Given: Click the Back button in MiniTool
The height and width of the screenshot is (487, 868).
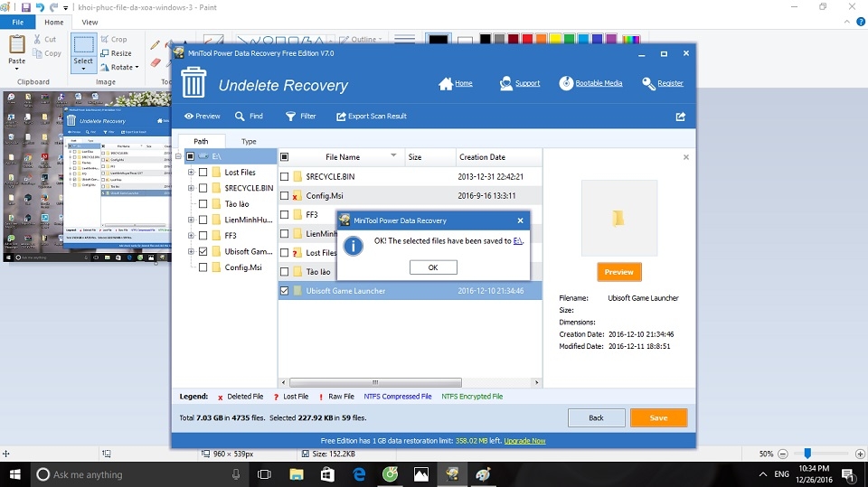Looking at the screenshot, I should 596,417.
